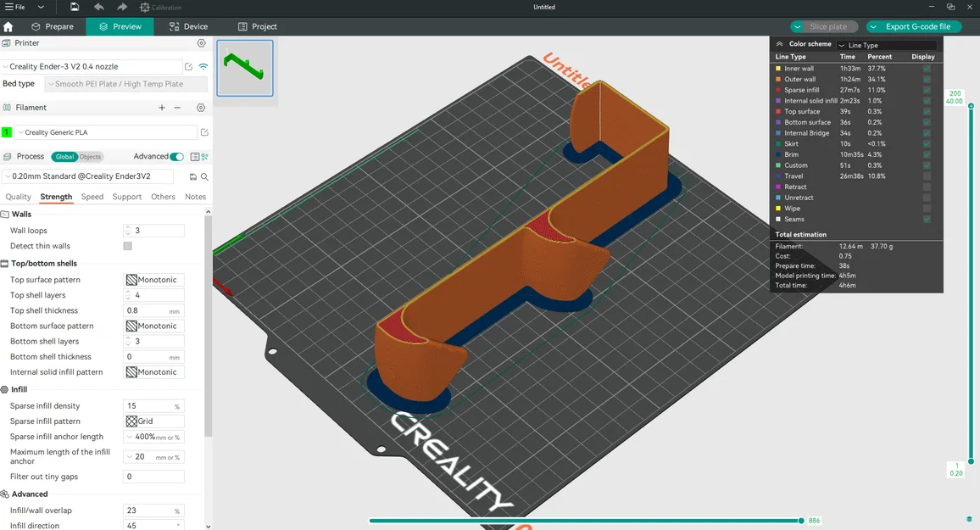This screenshot has width=980, height=530.
Task: Open the filament preset dropdown
Action: (106, 132)
